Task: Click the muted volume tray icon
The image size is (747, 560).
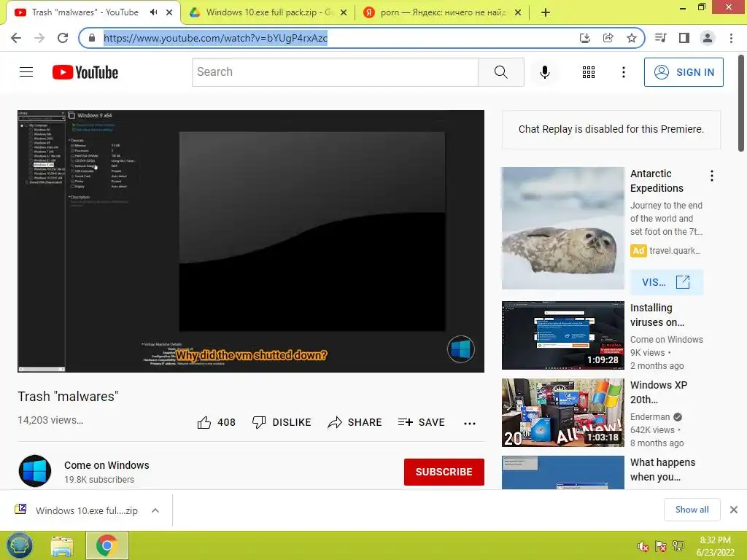Action: click(x=643, y=546)
